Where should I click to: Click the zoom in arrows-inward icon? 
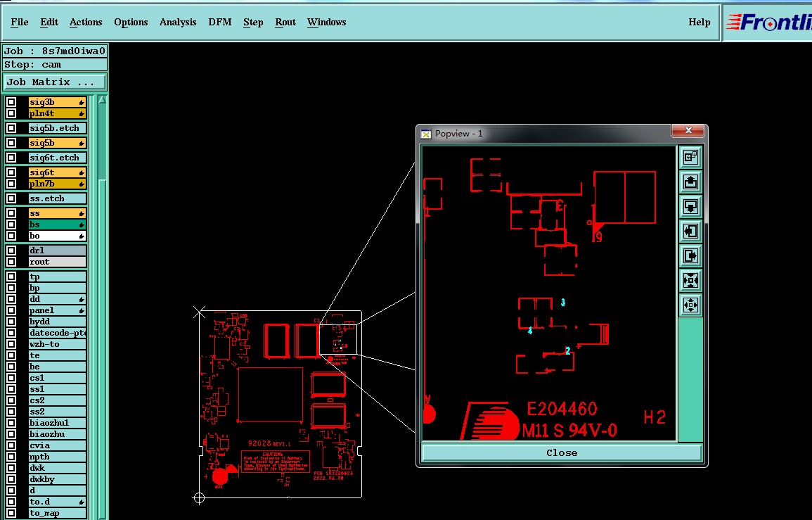click(x=690, y=281)
